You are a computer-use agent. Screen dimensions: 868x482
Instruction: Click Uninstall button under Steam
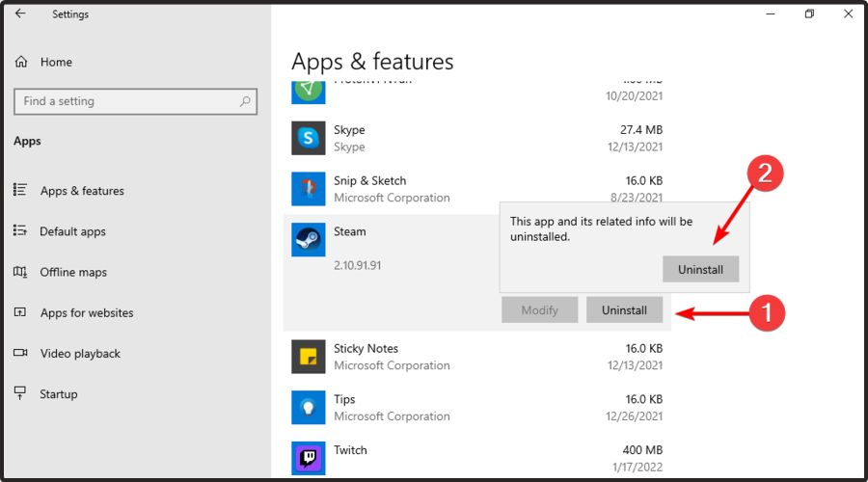click(624, 309)
